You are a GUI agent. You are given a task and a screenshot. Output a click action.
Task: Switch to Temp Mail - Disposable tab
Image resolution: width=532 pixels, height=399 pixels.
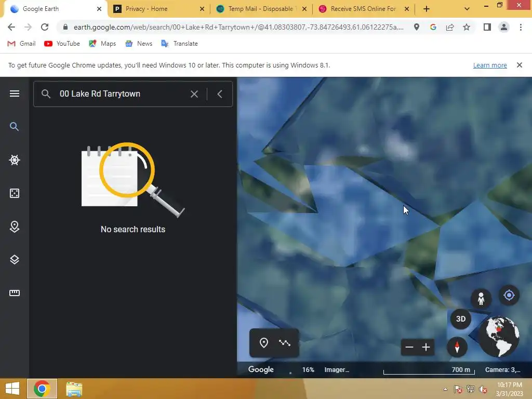pyautogui.click(x=261, y=9)
